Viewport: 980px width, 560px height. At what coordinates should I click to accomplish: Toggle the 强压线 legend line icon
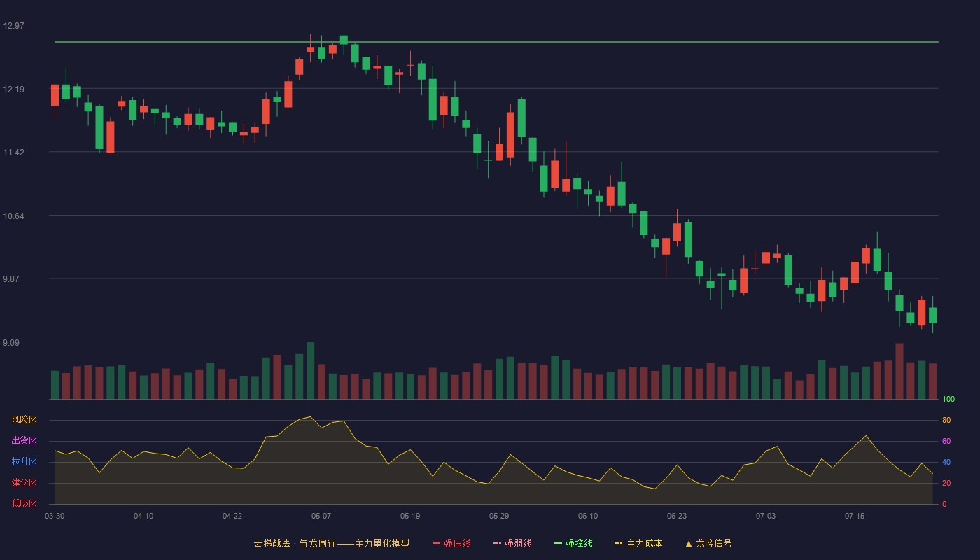436,543
